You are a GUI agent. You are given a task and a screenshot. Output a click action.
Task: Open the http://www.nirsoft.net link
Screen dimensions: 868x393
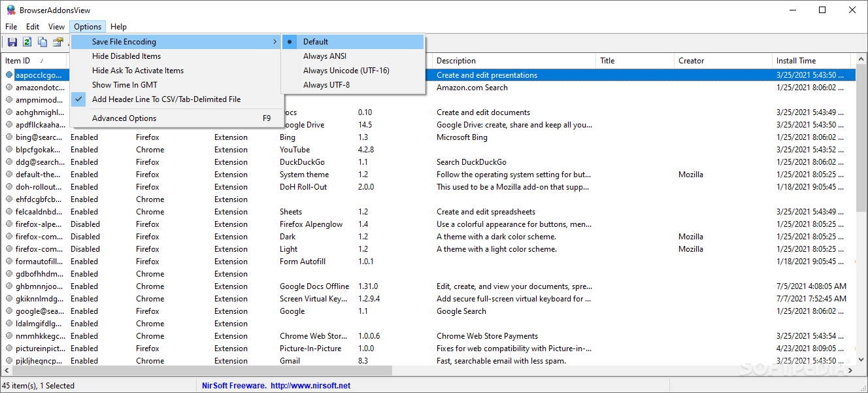point(310,386)
